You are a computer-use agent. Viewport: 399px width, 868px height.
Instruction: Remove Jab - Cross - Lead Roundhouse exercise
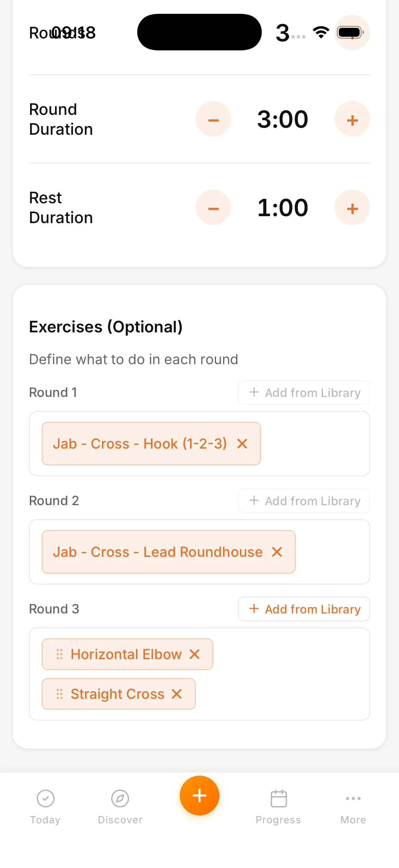coord(277,552)
